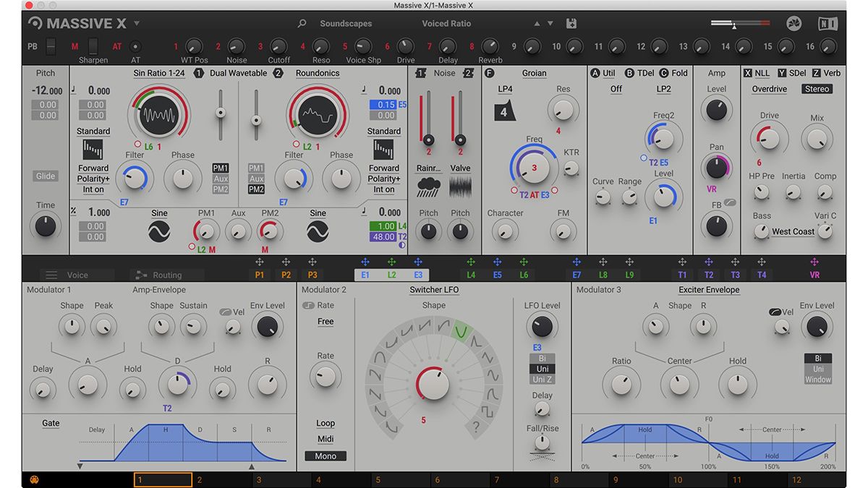868x488 pixels.
Task: Click the Gate button in Modulator 1
Action: pyautogui.click(x=50, y=423)
